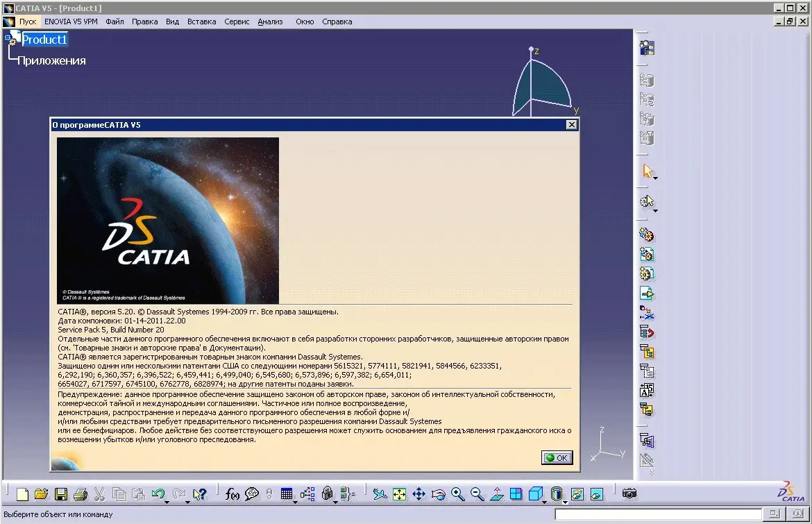This screenshot has height=524, width=812.
Task: Activate the What's This help pointer
Action: (x=199, y=494)
